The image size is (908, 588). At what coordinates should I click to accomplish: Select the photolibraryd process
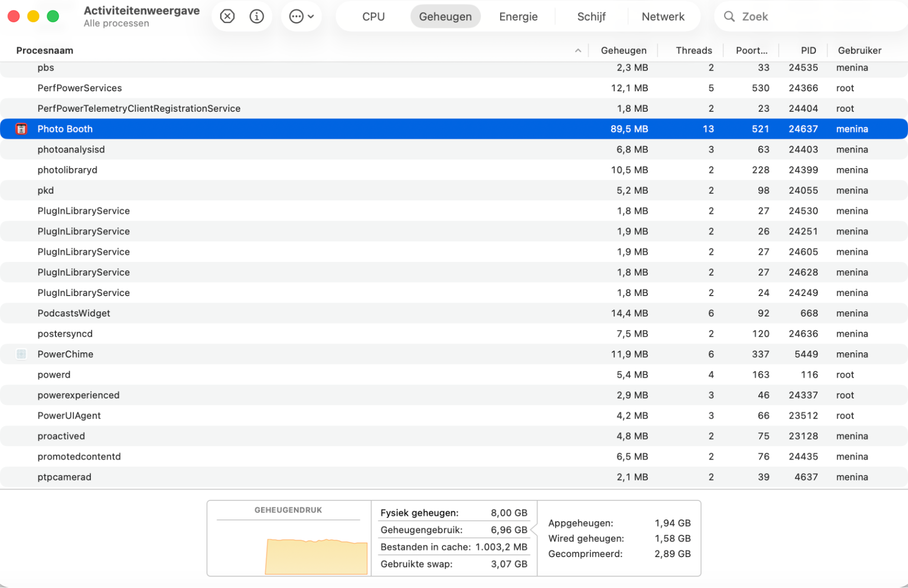(x=454, y=170)
